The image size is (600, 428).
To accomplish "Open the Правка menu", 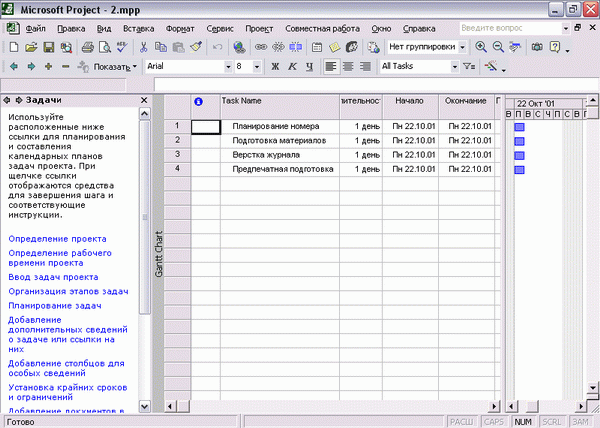I will [x=71, y=29].
